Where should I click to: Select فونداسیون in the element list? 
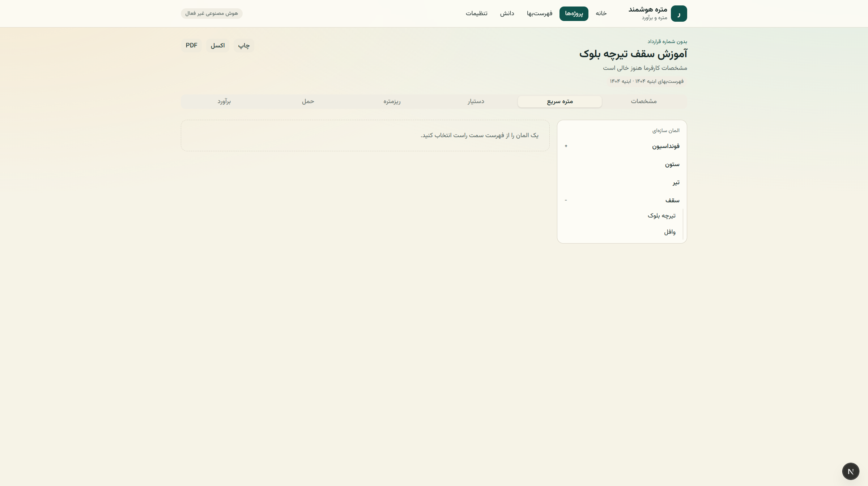622,146
